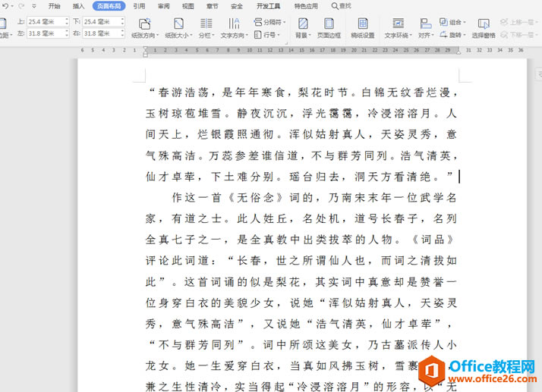The height and width of the screenshot is (392, 542).
Task: Expand the 分栏 dropdown label
Action: click(x=206, y=35)
